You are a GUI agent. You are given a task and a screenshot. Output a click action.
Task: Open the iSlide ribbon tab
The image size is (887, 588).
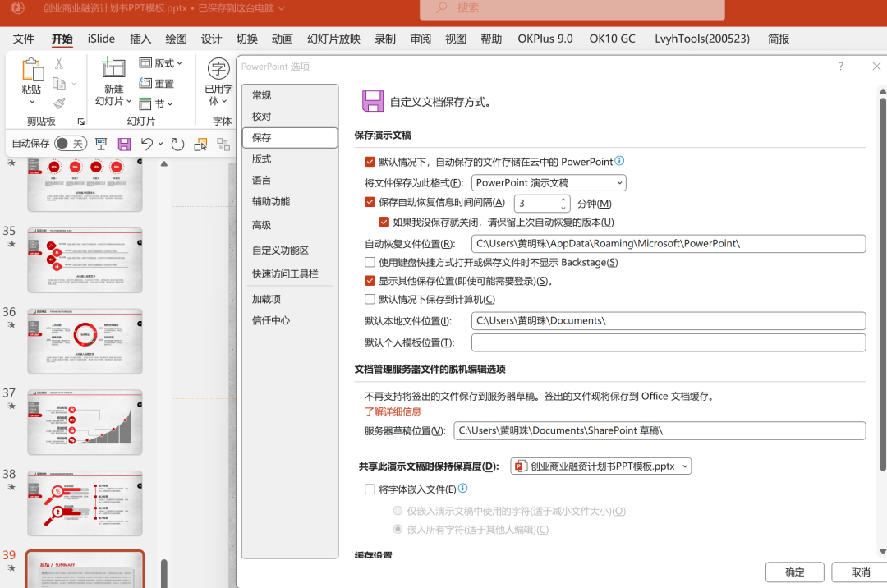101,39
